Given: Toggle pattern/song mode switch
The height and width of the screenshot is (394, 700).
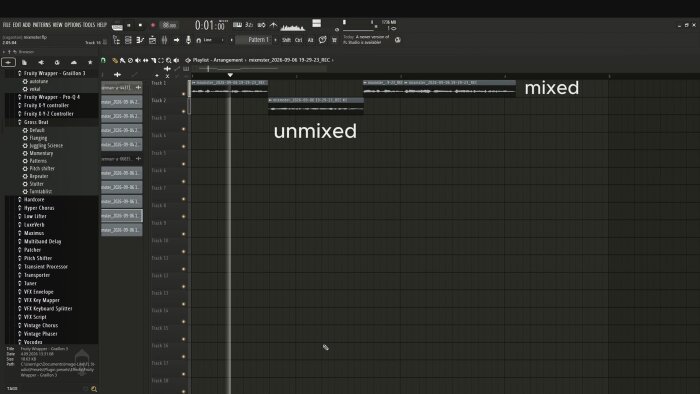Looking at the screenshot, I should click(117, 26).
